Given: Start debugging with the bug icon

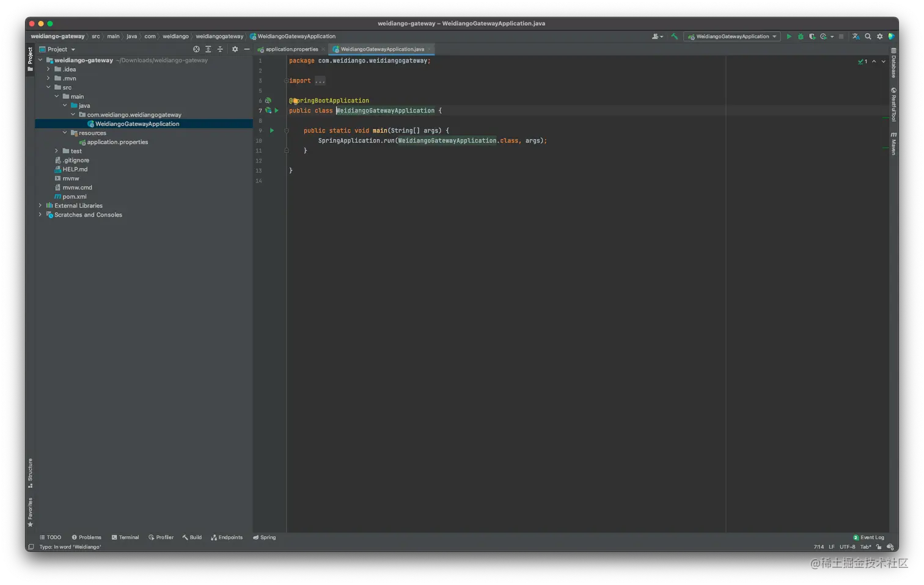Looking at the screenshot, I should pyautogui.click(x=801, y=37).
